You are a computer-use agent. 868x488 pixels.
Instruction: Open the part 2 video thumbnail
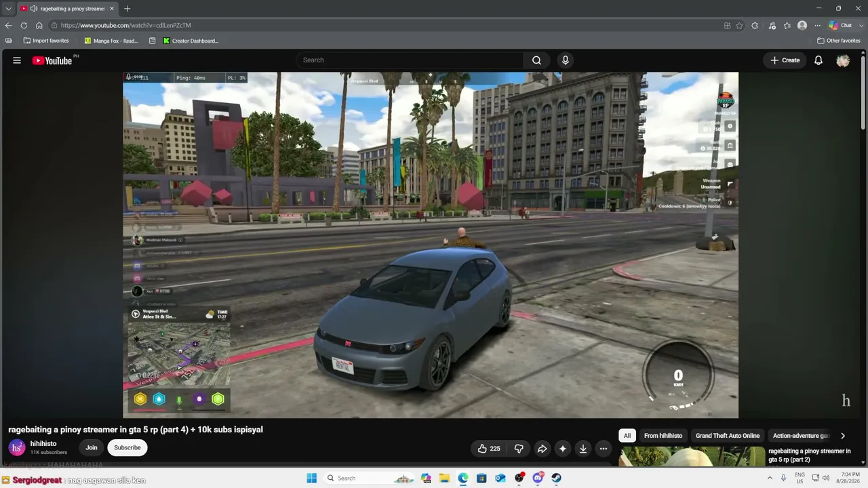tap(692, 457)
